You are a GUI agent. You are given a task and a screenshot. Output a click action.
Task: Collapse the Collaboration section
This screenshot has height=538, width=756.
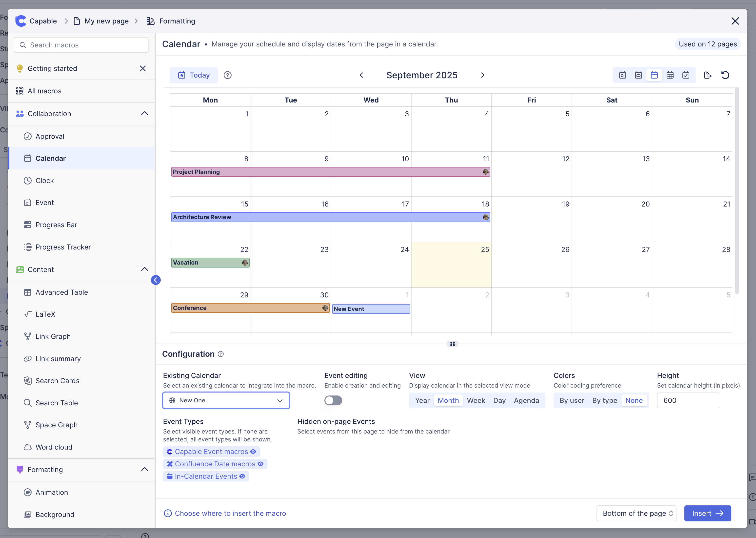coord(144,114)
